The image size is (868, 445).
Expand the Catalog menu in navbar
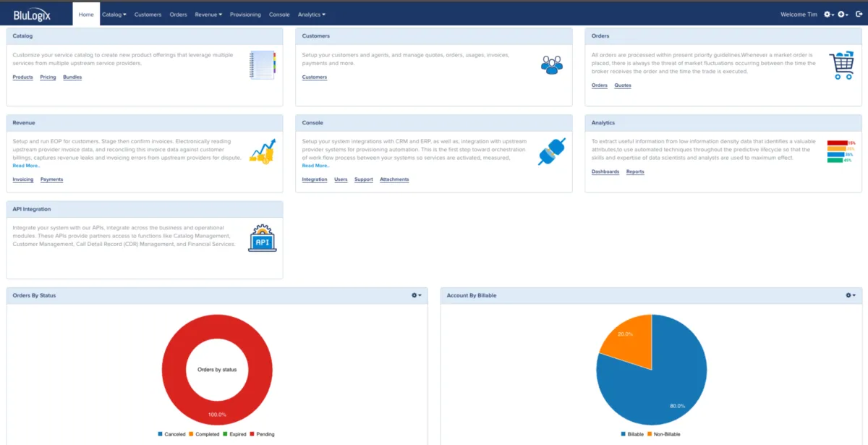pos(114,14)
